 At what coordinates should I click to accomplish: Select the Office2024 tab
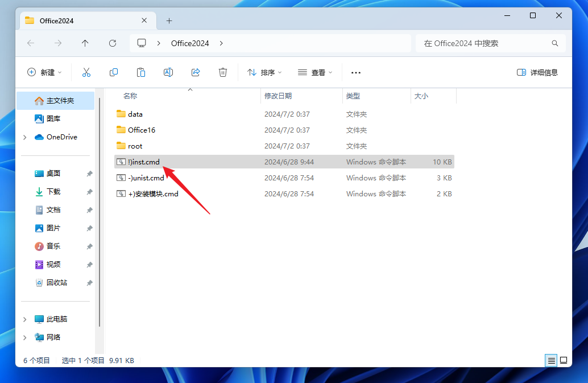88,20
